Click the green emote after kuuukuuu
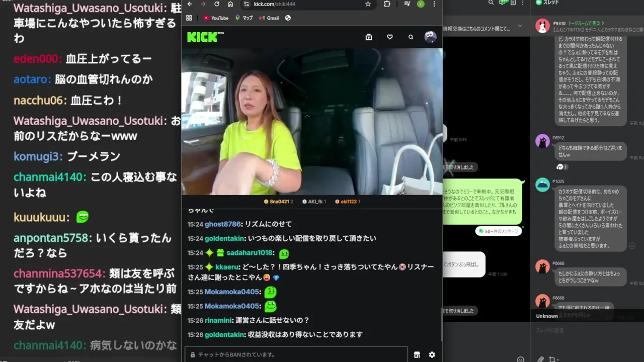Screen dimensions: 644x362 tap(83, 217)
